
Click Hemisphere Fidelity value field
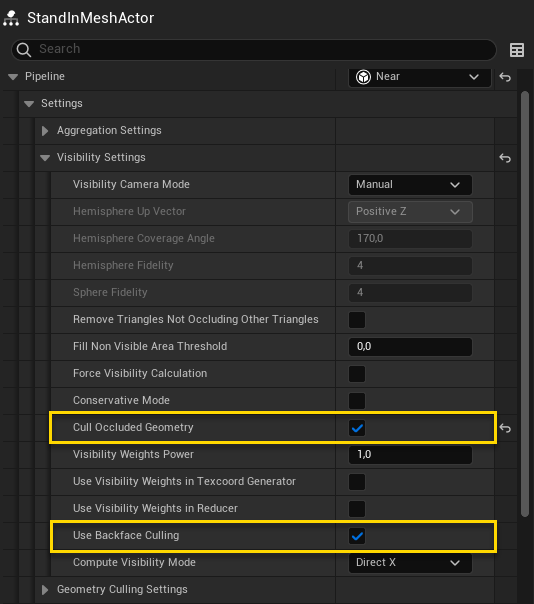pos(410,266)
